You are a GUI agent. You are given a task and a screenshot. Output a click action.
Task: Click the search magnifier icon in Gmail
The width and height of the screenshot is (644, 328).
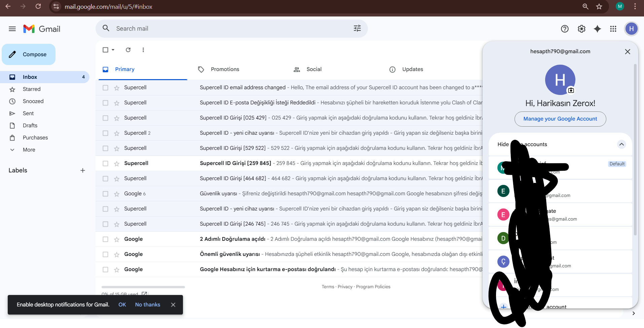106,28
